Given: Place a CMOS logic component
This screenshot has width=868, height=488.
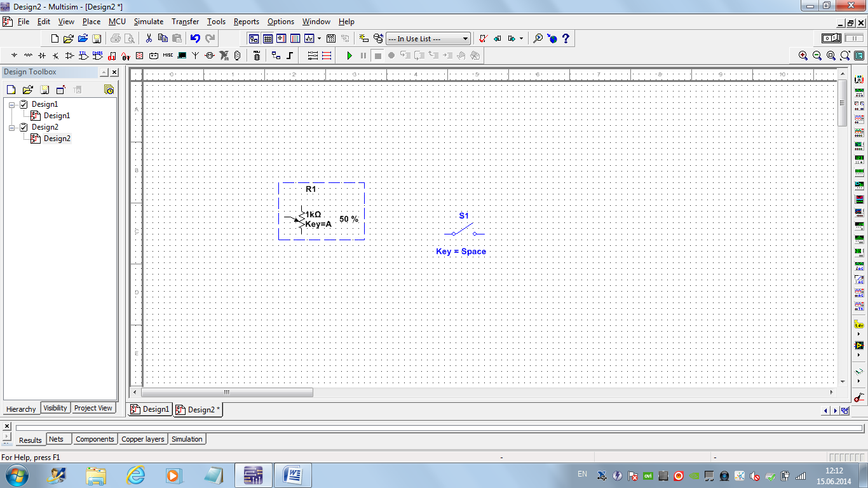Looking at the screenshot, I should [98, 56].
